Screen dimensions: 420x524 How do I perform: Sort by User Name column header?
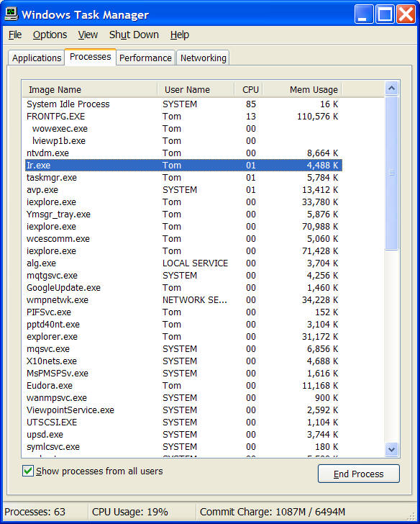pos(196,89)
